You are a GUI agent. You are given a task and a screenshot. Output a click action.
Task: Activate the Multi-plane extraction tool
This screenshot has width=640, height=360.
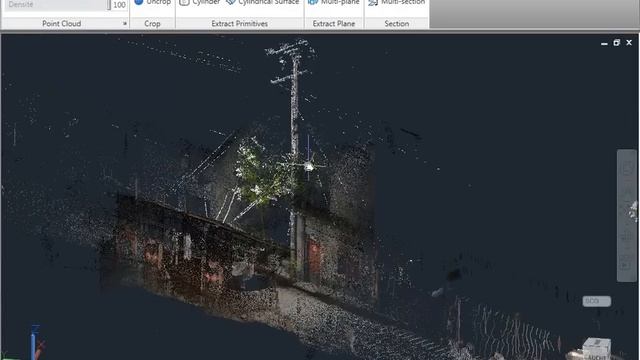[x=333, y=2]
